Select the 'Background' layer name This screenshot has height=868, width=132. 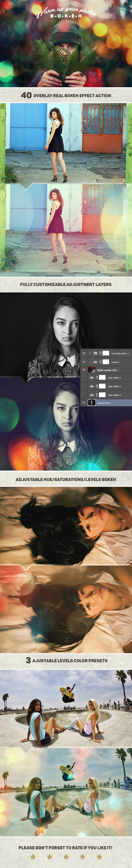pyautogui.click(x=104, y=403)
